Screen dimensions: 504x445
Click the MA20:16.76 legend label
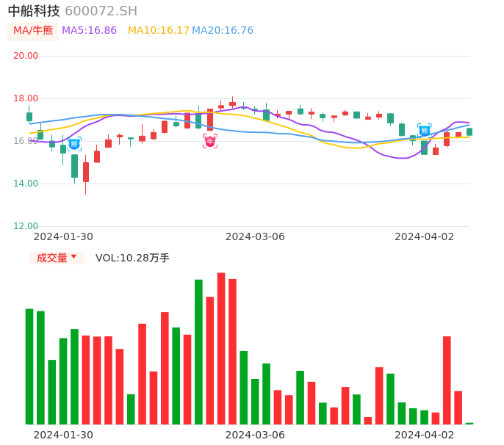pyautogui.click(x=223, y=31)
